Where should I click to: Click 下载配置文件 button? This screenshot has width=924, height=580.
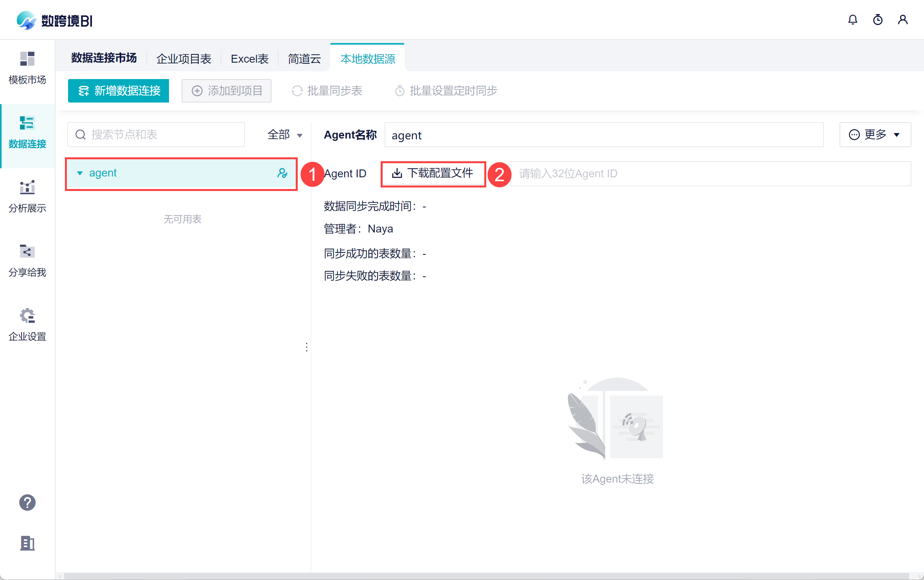tap(433, 173)
